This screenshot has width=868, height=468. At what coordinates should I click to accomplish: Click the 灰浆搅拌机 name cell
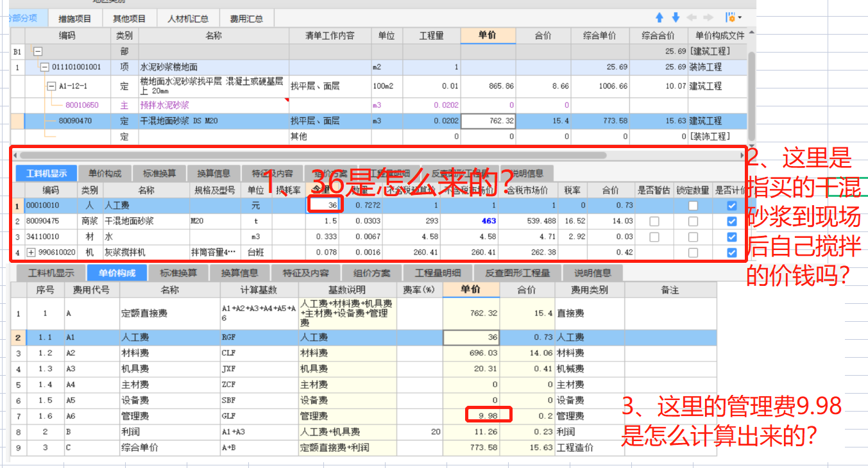click(146, 253)
